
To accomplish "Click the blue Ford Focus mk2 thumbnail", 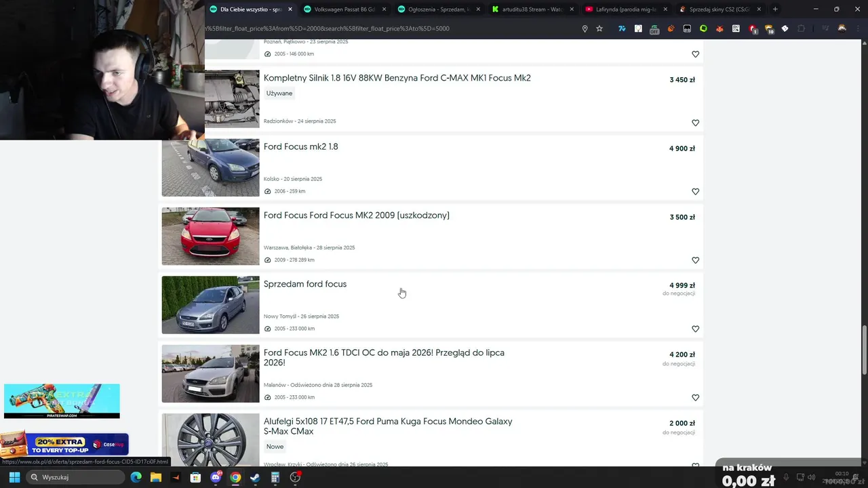I will [210, 167].
